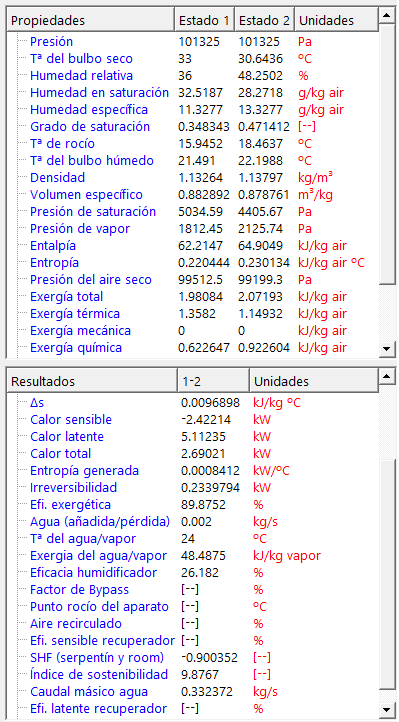Click the Unidades header in properties panel
399x722 pixels.
click(x=336, y=21)
